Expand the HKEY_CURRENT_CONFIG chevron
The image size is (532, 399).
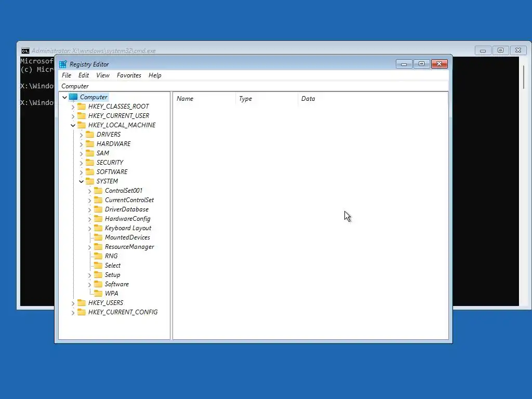tap(73, 312)
